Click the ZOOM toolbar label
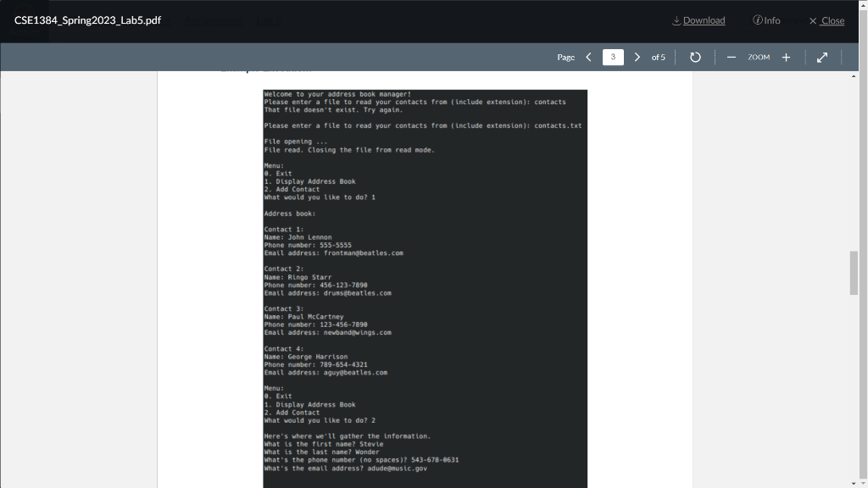Screen dimensions: 868x488 pyautogui.click(x=760, y=57)
